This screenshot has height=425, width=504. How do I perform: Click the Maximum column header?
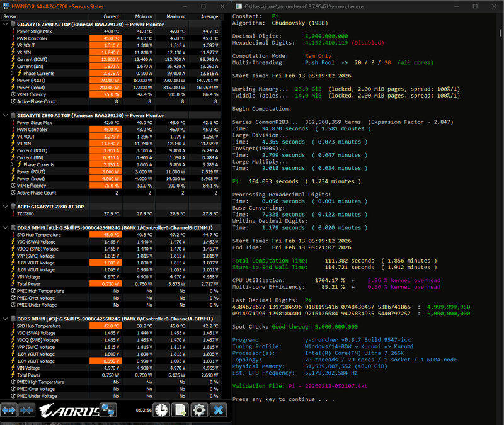[x=176, y=16]
